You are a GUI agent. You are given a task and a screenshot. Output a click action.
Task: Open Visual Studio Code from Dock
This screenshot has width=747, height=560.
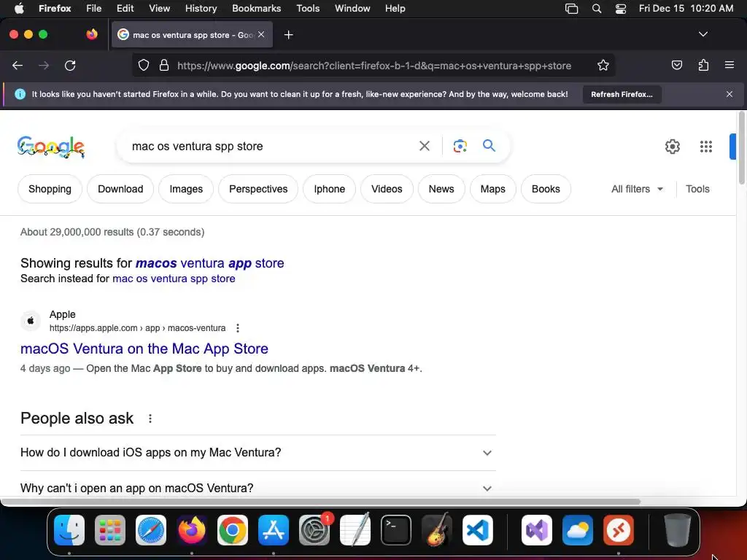pyautogui.click(x=477, y=530)
